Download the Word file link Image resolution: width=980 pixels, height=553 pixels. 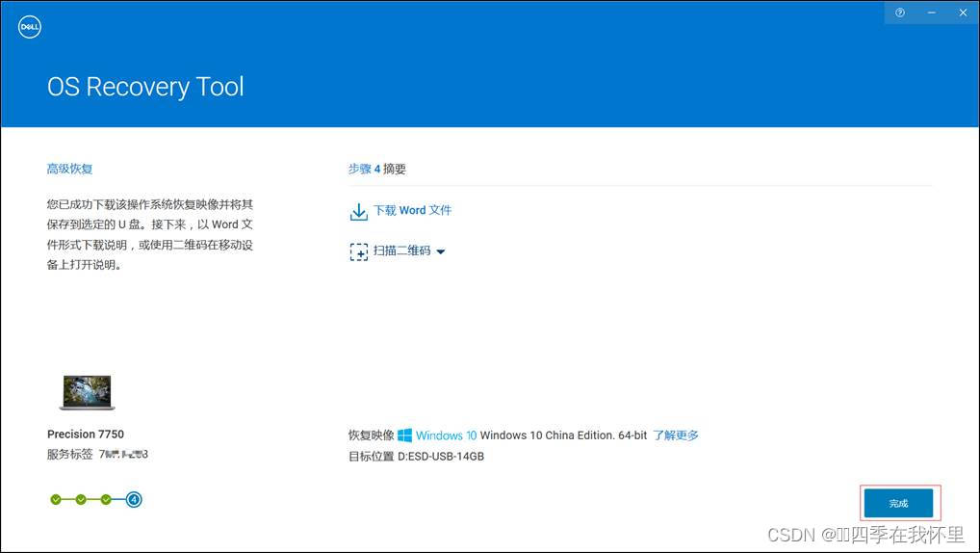click(x=412, y=210)
